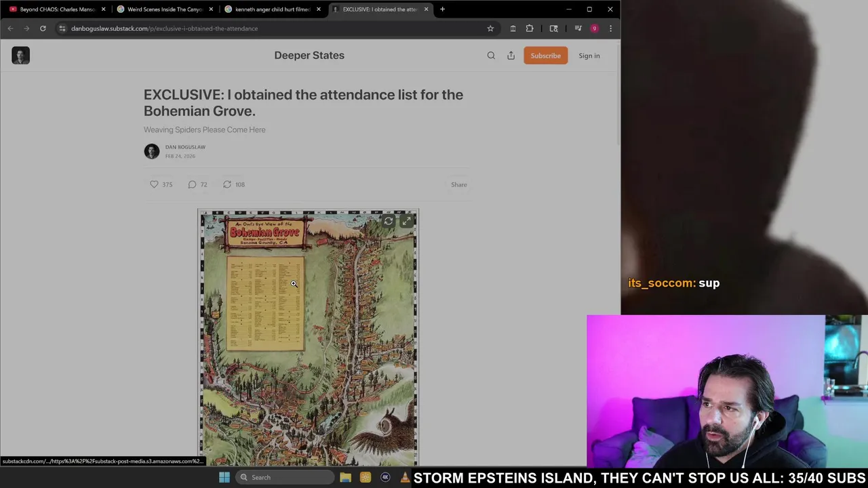Click the orange Subscribe button

pos(545,56)
